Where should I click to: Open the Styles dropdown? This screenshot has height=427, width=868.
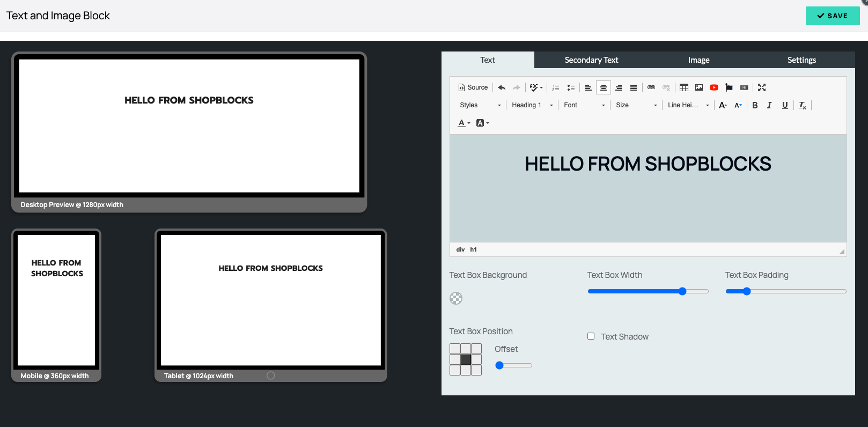pyautogui.click(x=480, y=105)
